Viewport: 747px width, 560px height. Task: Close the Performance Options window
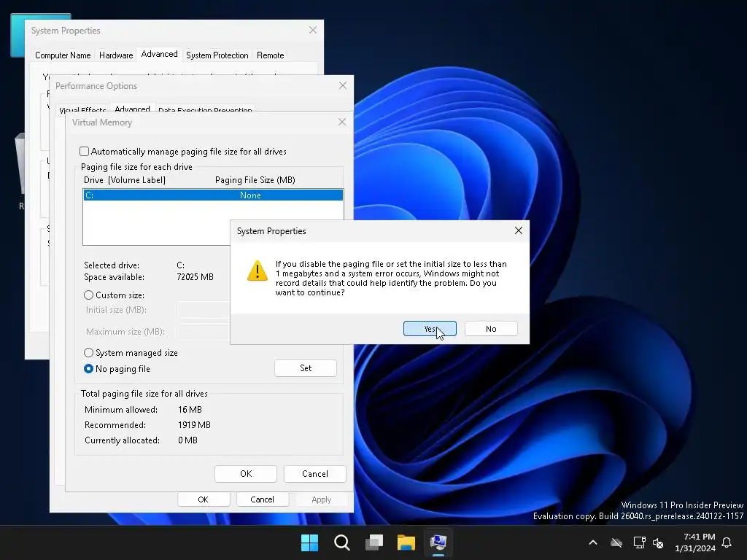pyautogui.click(x=343, y=85)
